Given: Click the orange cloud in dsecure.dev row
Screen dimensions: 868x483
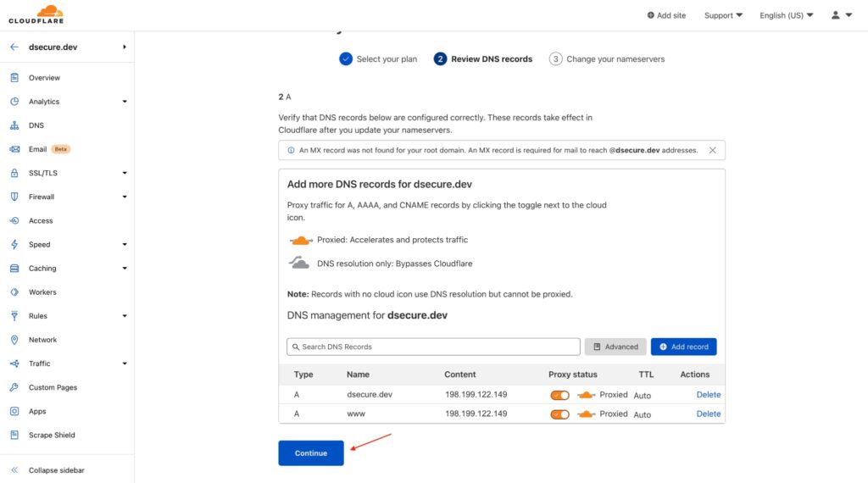Looking at the screenshot, I should coord(587,395).
